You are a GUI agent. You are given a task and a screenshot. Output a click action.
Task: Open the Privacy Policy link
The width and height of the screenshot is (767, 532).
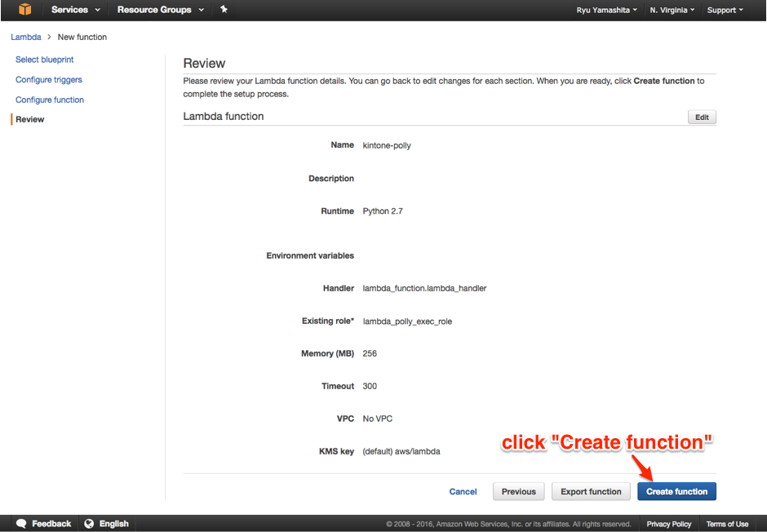click(x=669, y=524)
